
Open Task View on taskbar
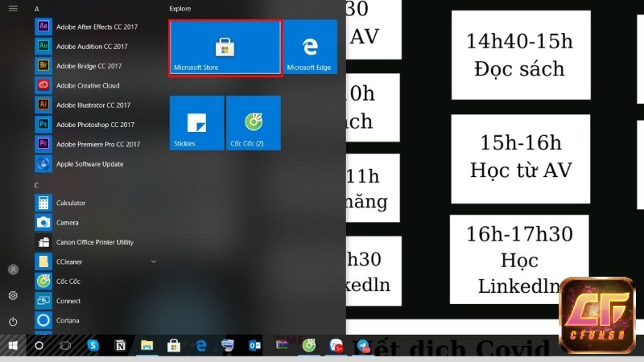pyautogui.click(x=65, y=346)
